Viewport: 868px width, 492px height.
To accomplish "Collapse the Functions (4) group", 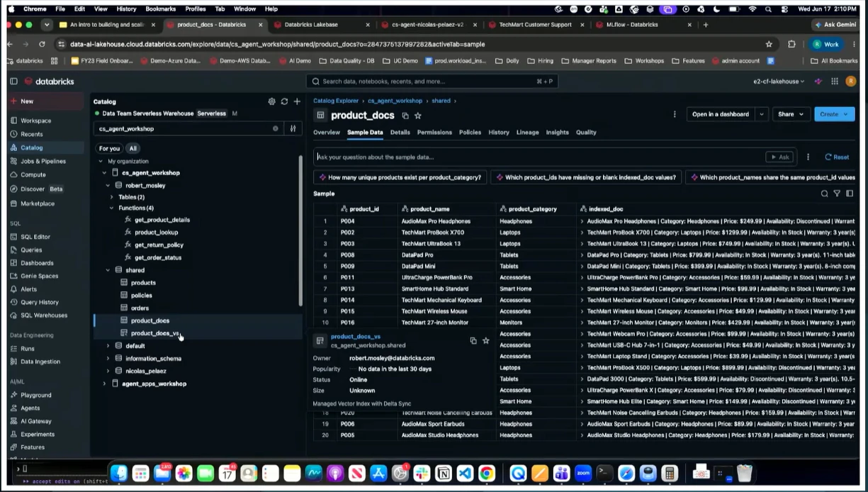I will point(111,208).
